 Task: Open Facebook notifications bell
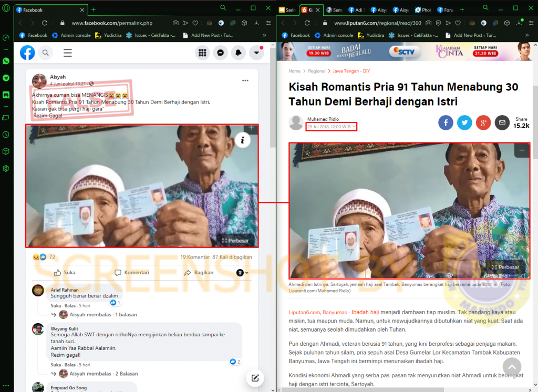click(239, 53)
